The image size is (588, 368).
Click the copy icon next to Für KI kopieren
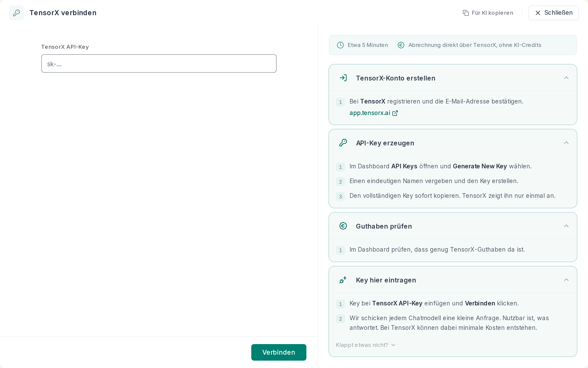point(466,13)
